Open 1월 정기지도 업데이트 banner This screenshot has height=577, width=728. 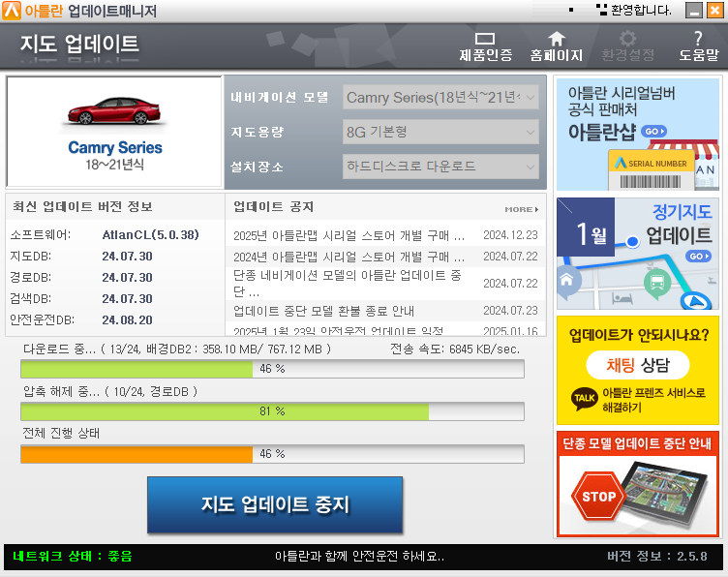pyautogui.click(x=637, y=254)
